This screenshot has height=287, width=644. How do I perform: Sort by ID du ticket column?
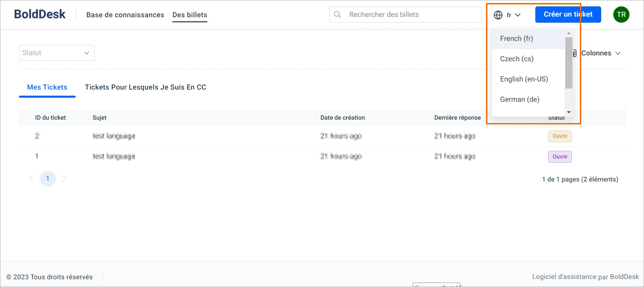point(50,118)
